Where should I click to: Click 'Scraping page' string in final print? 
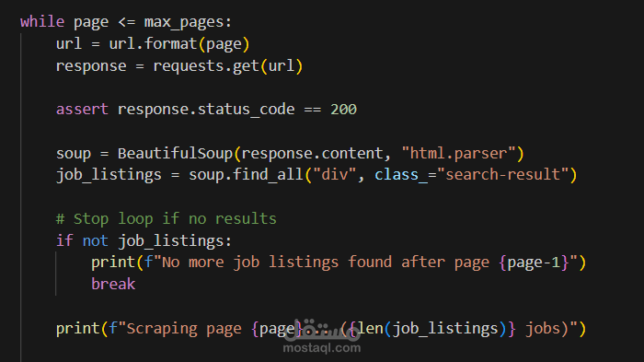pyautogui.click(x=184, y=329)
